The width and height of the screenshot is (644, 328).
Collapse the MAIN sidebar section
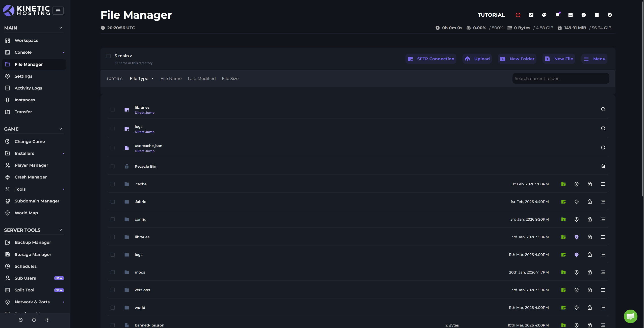point(61,28)
